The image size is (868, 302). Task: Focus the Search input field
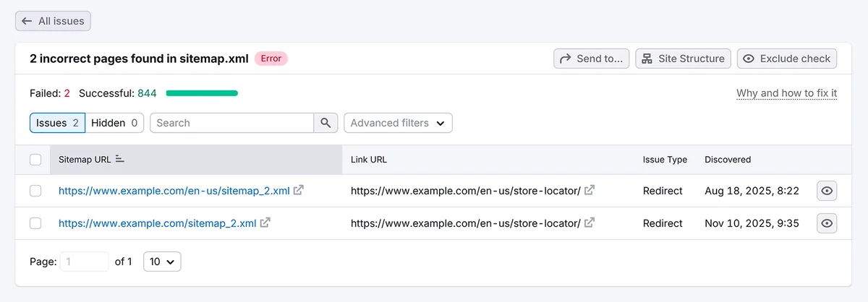[x=231, y=123]
